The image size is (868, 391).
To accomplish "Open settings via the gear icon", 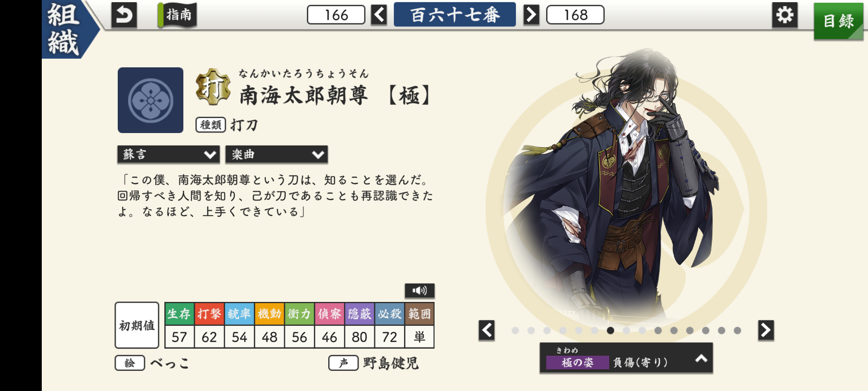I will (784, 15).
